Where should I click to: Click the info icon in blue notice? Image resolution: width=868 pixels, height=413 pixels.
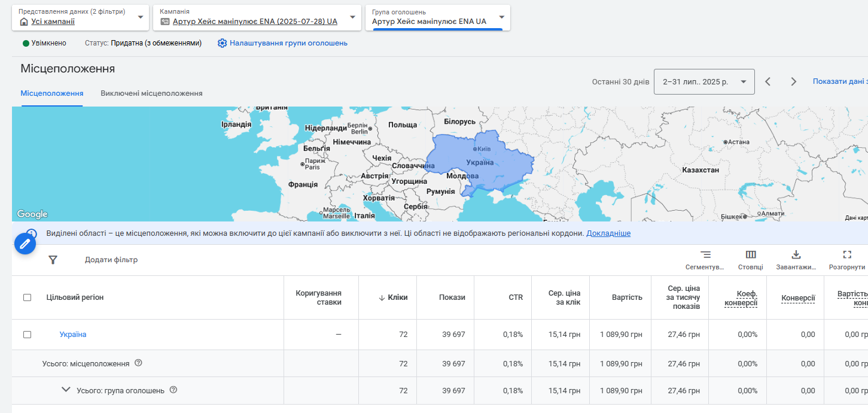32,233
